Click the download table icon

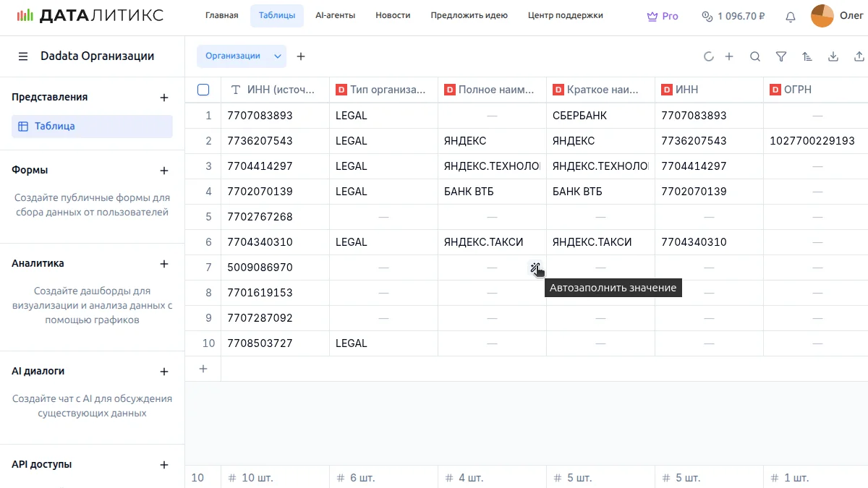point(833,56)
